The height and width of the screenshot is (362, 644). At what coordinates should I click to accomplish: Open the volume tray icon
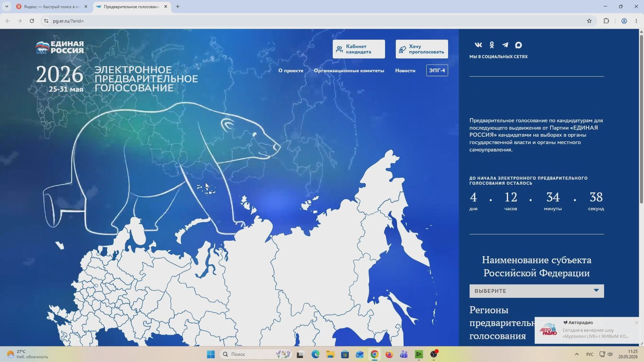click(x=610, y=354)
